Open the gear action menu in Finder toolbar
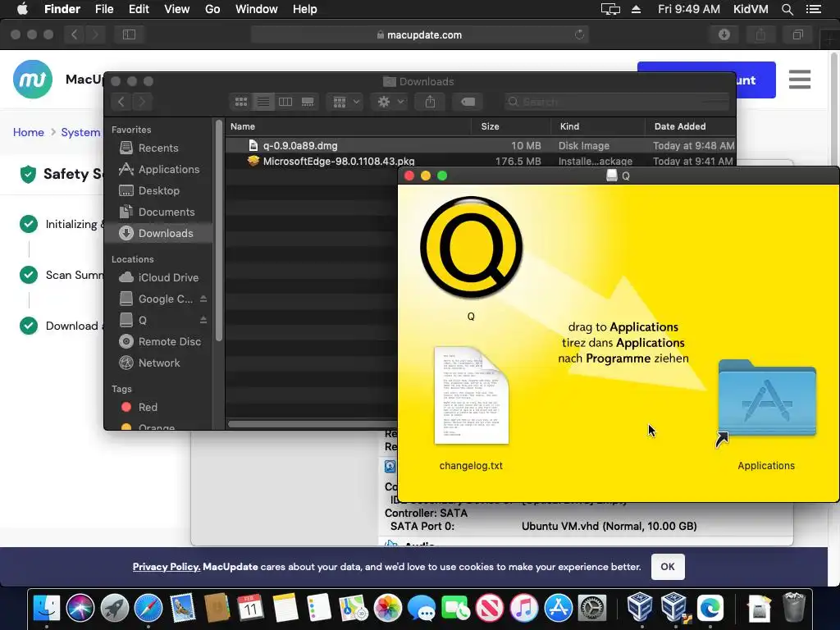The height and width of the screenshot is (630, 840). (390, 102)
